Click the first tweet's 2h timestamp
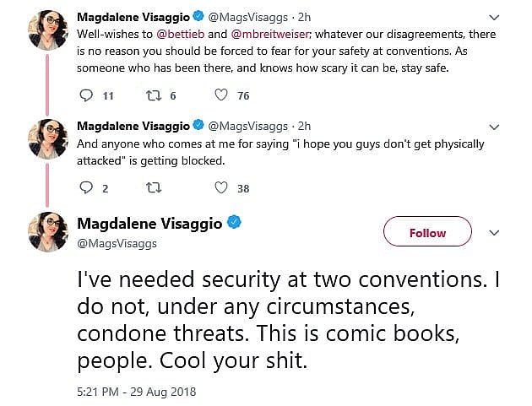This screenshot has width=532, height=406. (305, 16)
